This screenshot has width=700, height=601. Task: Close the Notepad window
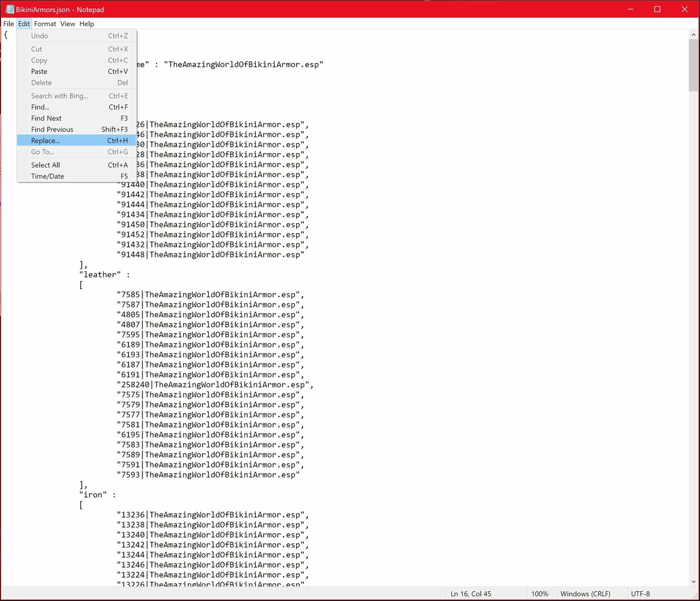(684, 9)
